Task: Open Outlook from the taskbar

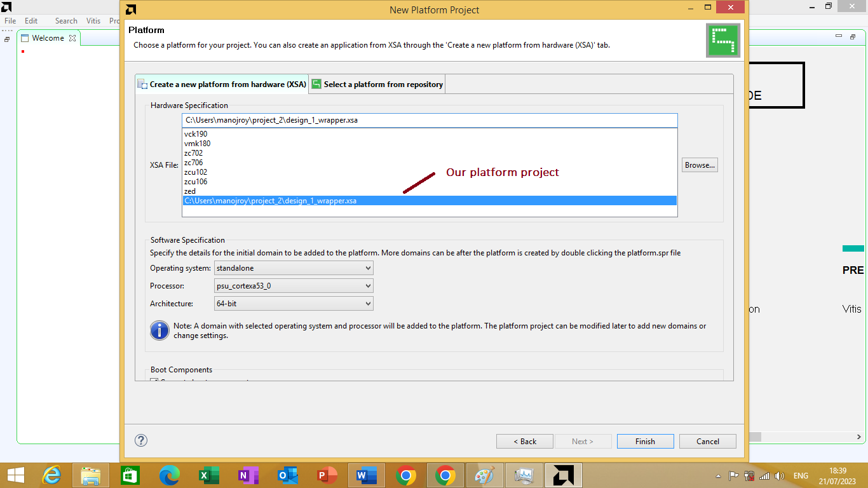Action: pos(288,475)
